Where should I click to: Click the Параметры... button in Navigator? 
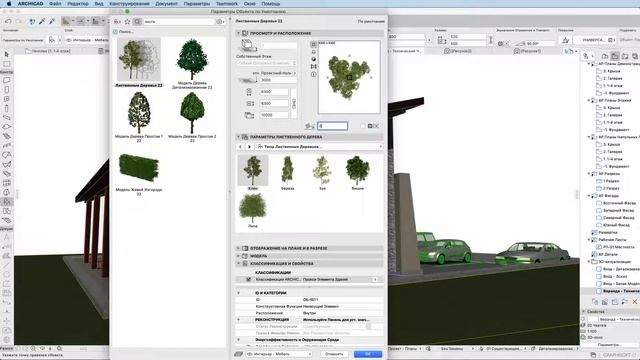click(609, 345)
